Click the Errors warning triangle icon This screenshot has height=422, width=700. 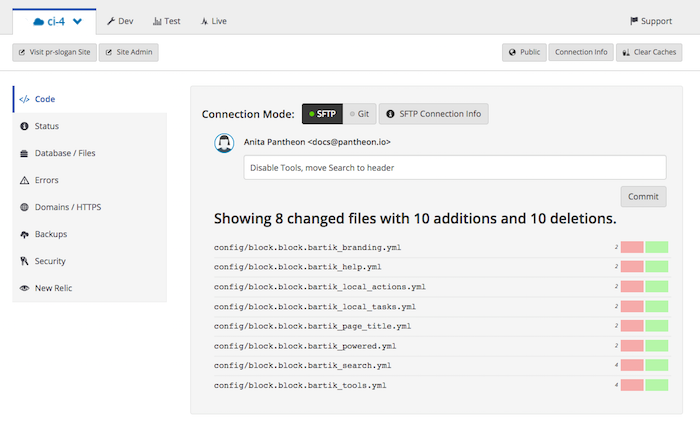(24, 180)
